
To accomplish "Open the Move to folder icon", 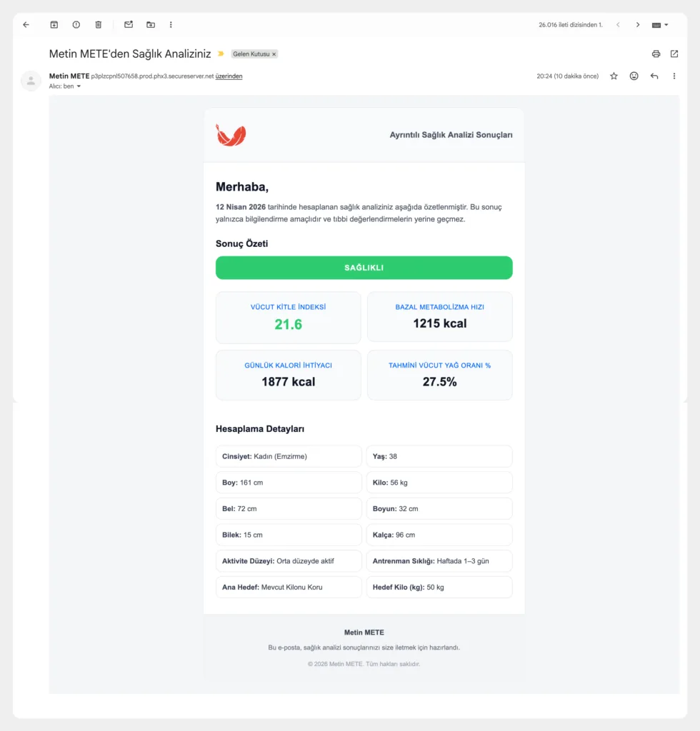I will coord(151,24).
